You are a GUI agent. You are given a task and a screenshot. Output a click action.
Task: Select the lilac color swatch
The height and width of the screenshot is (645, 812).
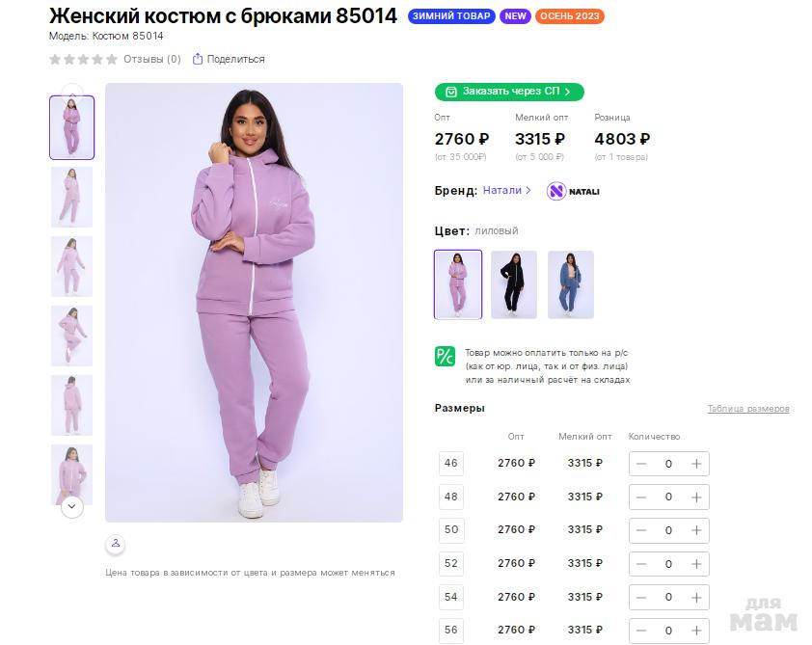[458, 284]
